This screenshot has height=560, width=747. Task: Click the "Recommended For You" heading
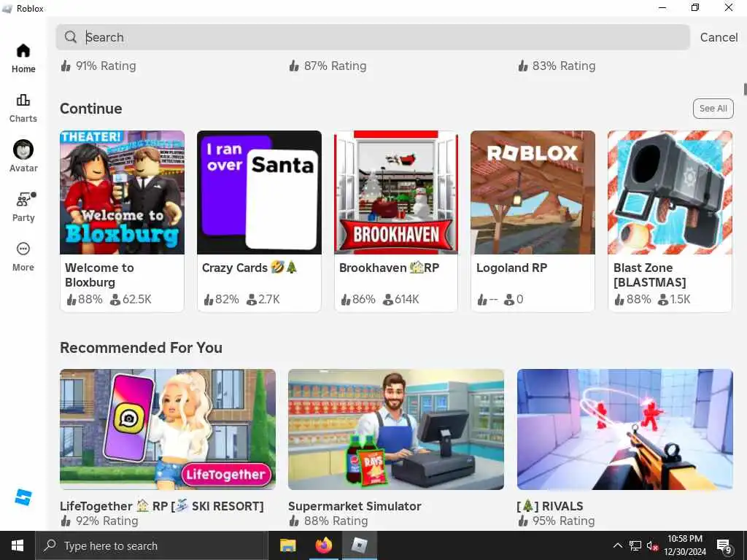pyautogui.click(x=141, y=348)
